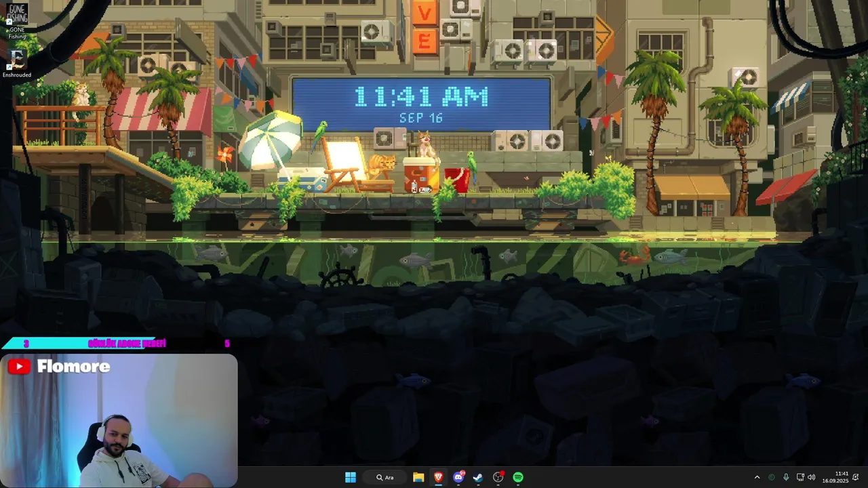
Task: Click the webcam video overlay
Action: click(119, 420)
